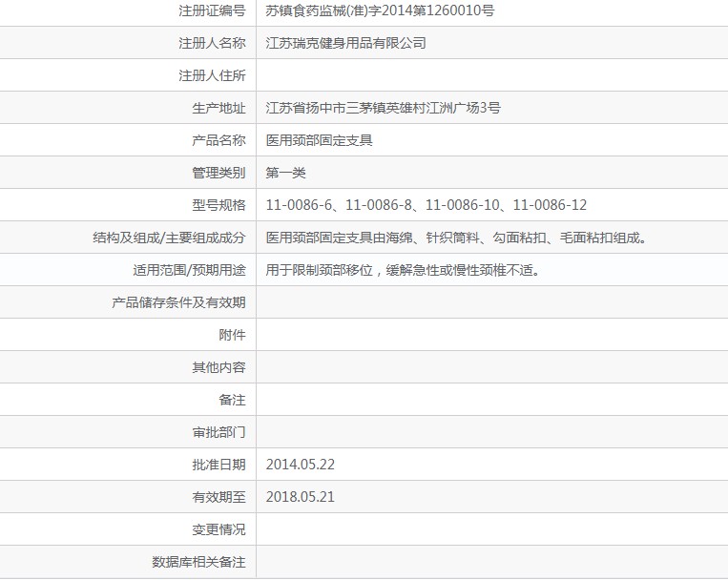Click the label 适用范围/预期用途
The width and height of the screenshot is (728, 580).
(x=189, y=270)
